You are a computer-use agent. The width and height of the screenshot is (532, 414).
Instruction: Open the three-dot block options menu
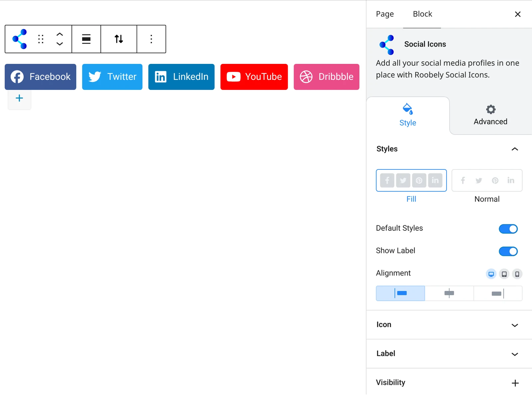(x=151, y=39)
